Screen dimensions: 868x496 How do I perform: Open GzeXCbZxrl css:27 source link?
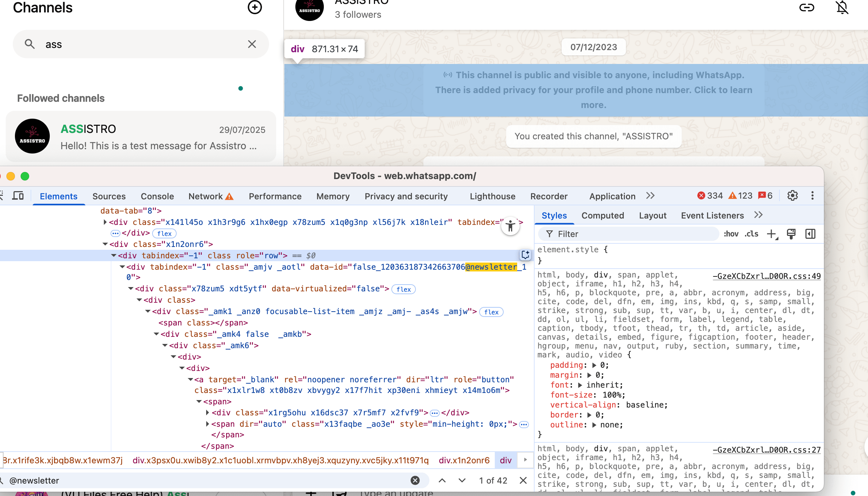tap(767, 450)
